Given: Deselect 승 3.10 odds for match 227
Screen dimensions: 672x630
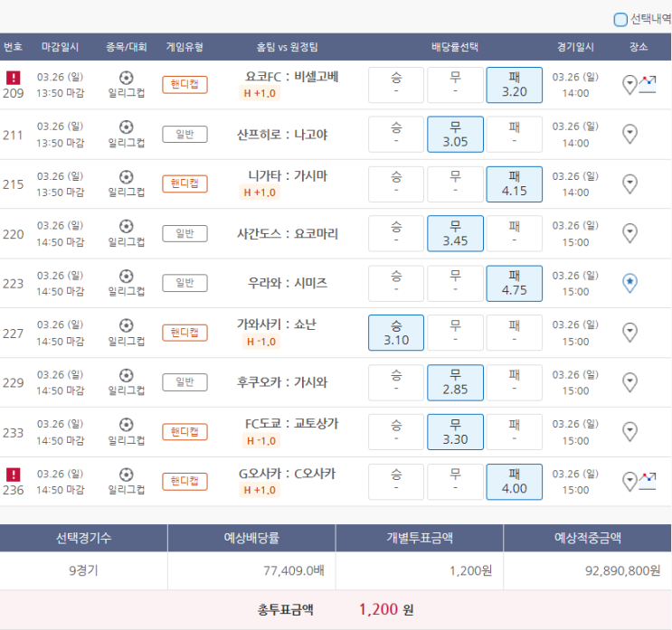Looking at the screenshot, I should [x=396, y=333].
